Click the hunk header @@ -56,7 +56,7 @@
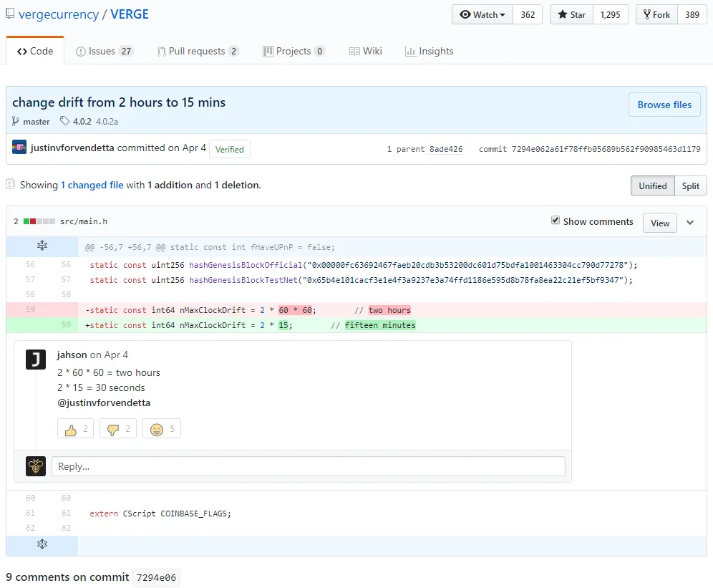 (210, 247)
